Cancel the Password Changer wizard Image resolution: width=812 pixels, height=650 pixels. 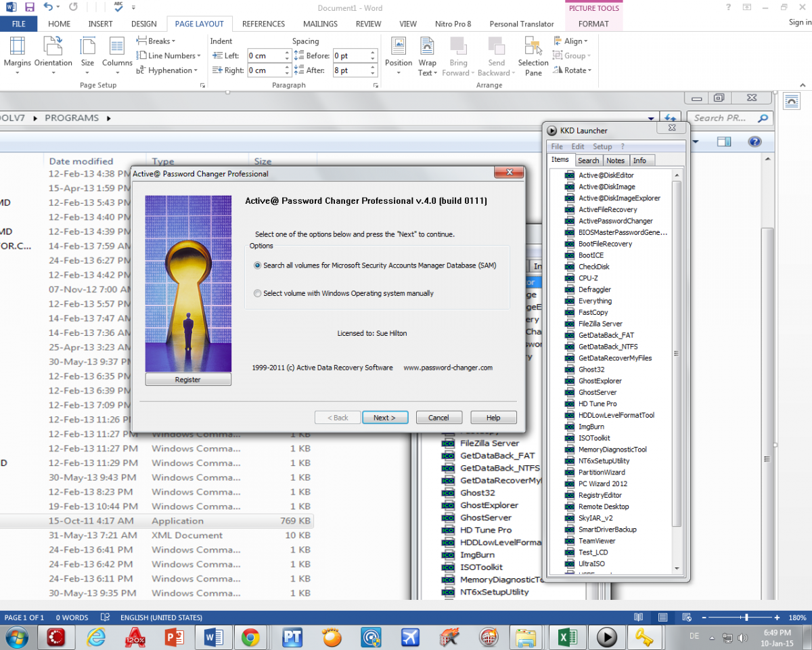438,418
